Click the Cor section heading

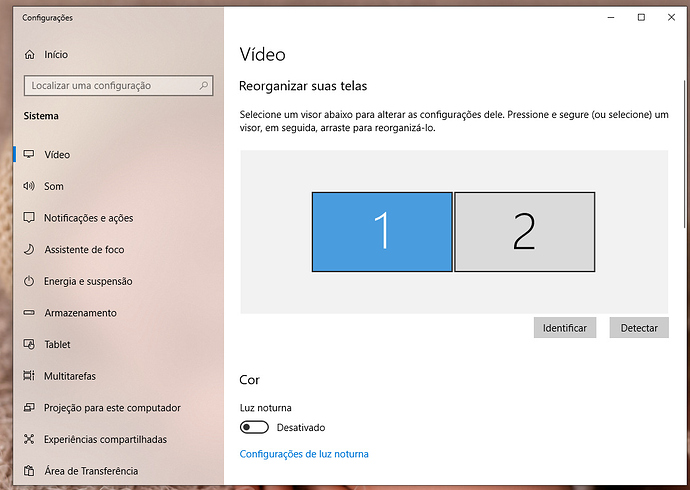coord(250,380)
